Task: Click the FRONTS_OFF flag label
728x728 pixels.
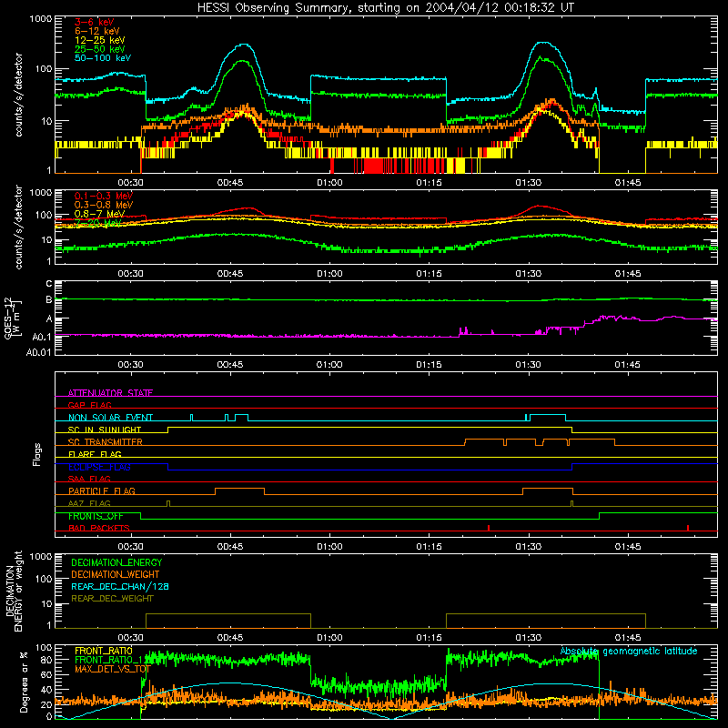Action: coord(96,516)
